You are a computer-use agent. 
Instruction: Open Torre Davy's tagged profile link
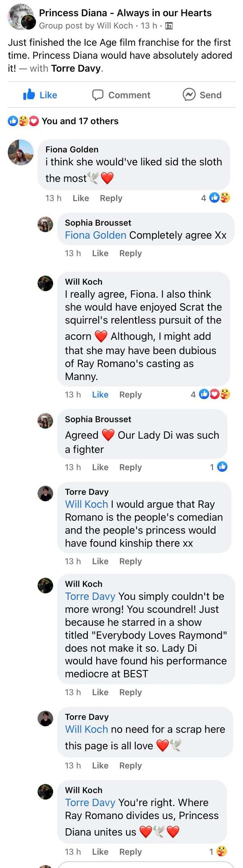tap(77, 68)
